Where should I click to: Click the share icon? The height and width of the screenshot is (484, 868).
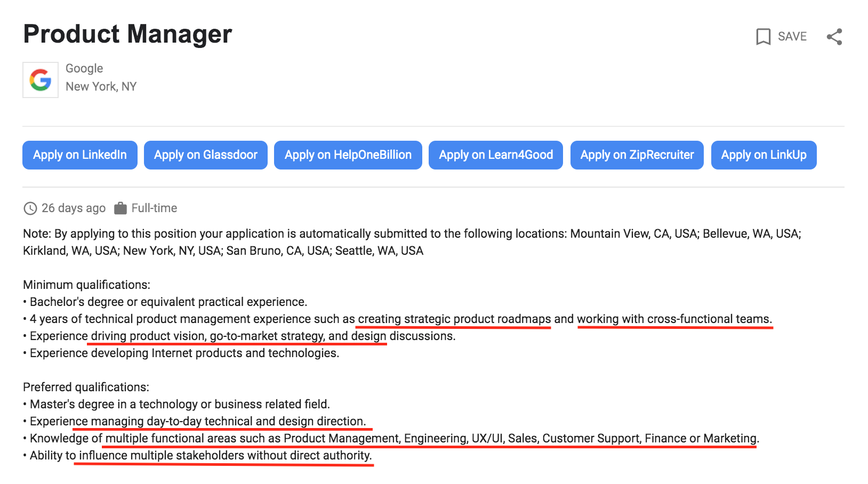(834, 37)
